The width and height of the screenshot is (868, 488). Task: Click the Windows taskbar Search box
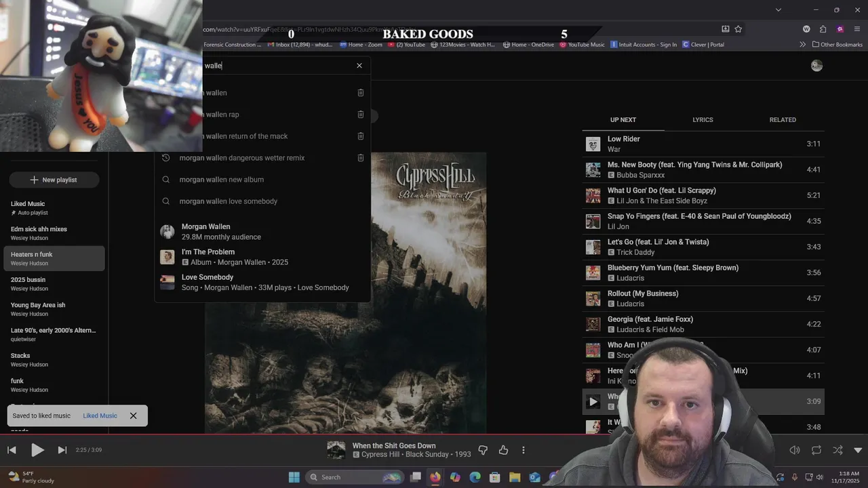355,477
